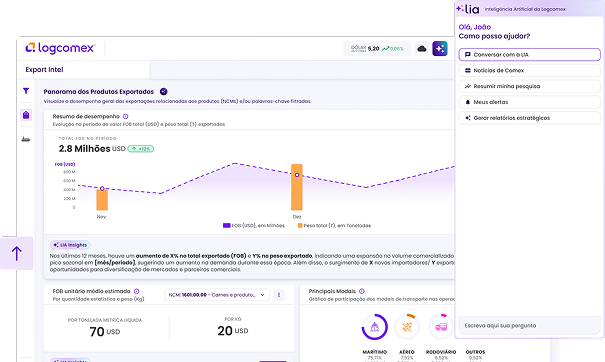Open the three-dot options menu beside NCM dropdown
605x362 pixels.
tap(279, 295)
